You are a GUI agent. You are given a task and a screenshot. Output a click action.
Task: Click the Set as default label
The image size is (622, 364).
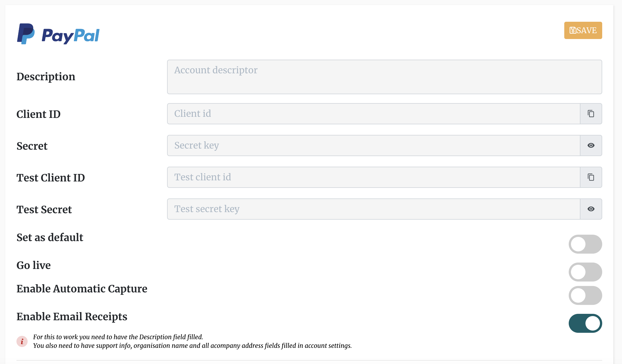(50, 237)
